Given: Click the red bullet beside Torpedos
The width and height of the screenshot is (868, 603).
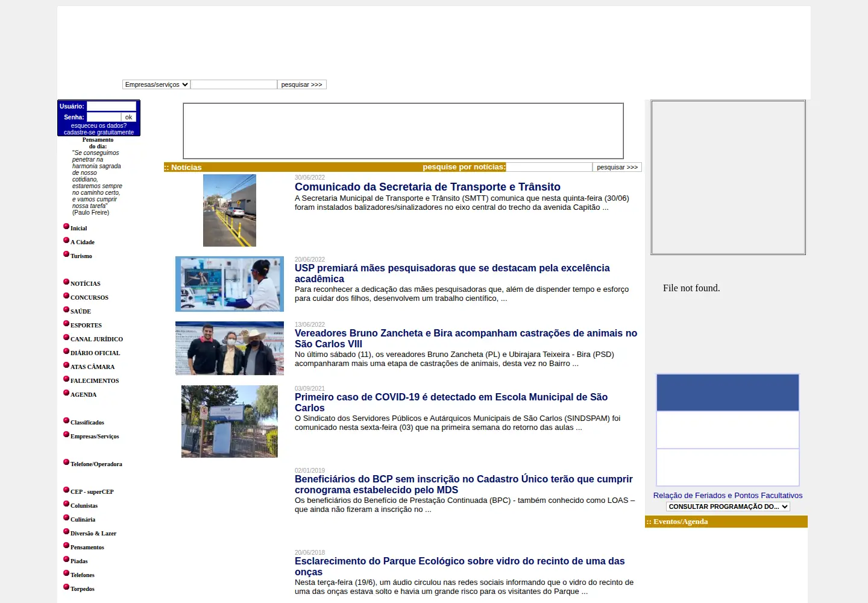Looking at the screenshot, I should (66, 587).
